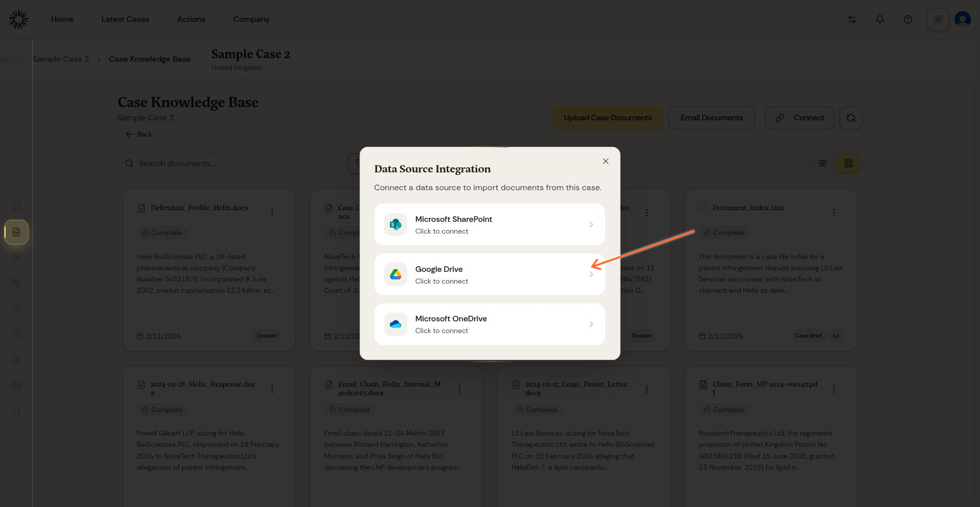Open the Latest Cases menu

tap(125, 19)
